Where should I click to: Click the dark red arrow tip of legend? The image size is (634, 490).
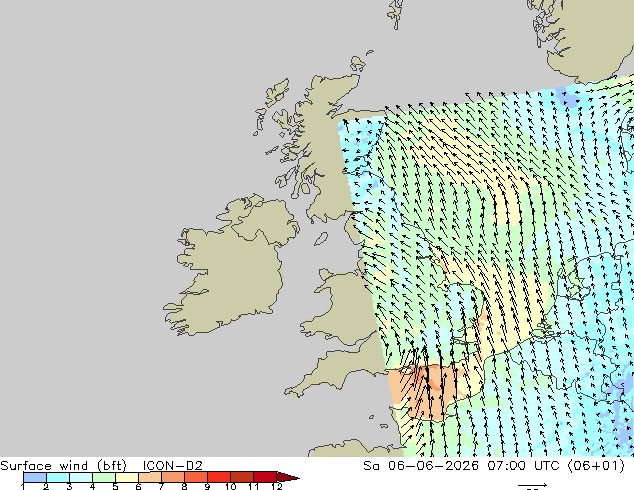(288, 477)
